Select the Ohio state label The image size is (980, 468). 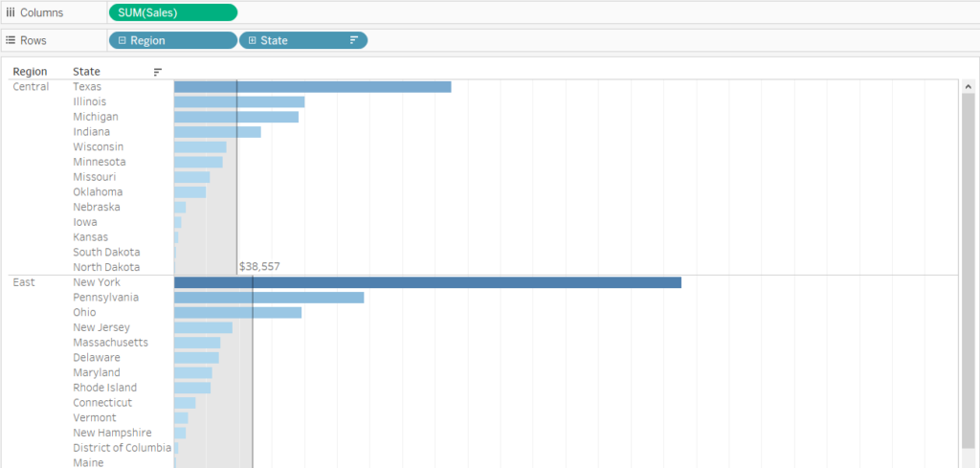(x=84, y=312)
